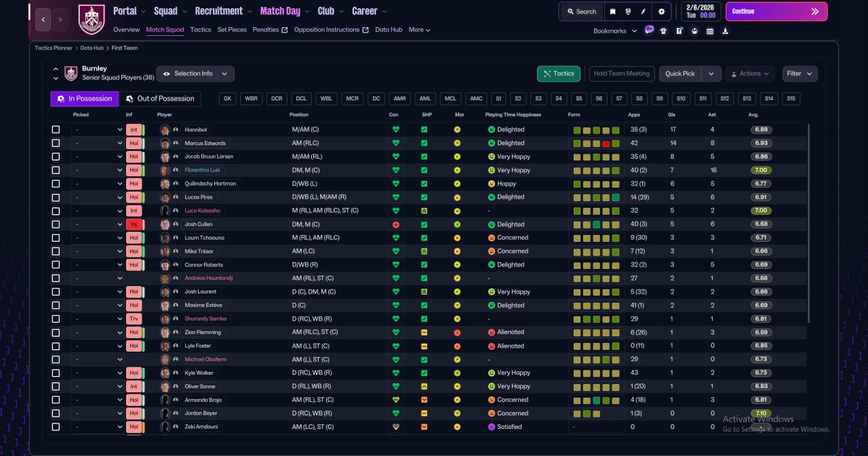This screenshot has height=456, width=868.
Task: Click the Burnley club crest logo
Action: coord(92,19)
